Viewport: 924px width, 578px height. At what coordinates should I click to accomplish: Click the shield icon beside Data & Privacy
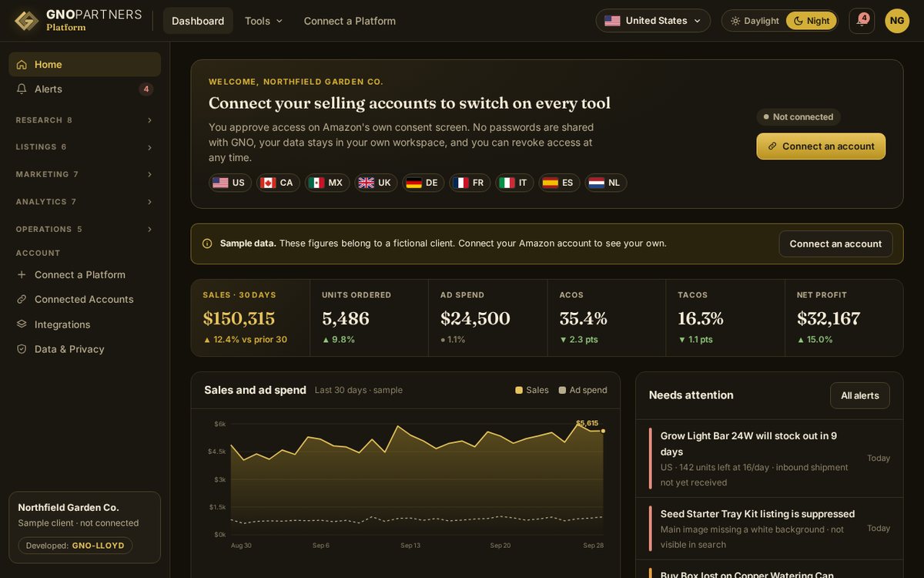pyautogui.click(x=22, y=349)
